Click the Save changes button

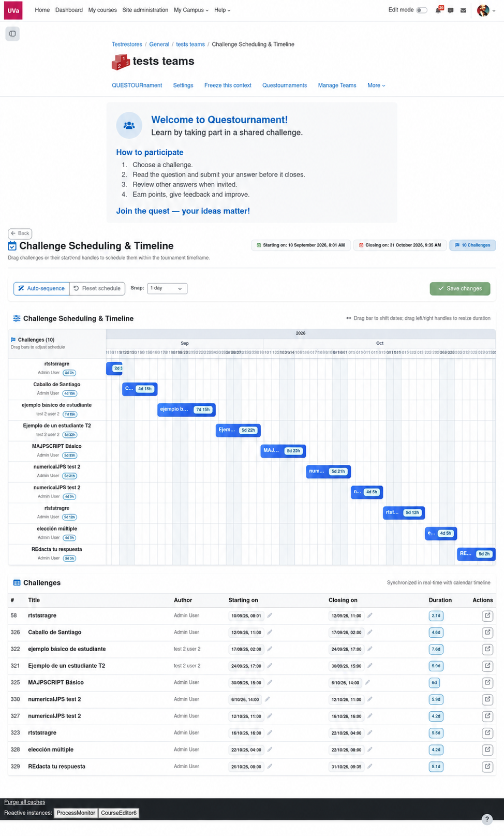460,288
